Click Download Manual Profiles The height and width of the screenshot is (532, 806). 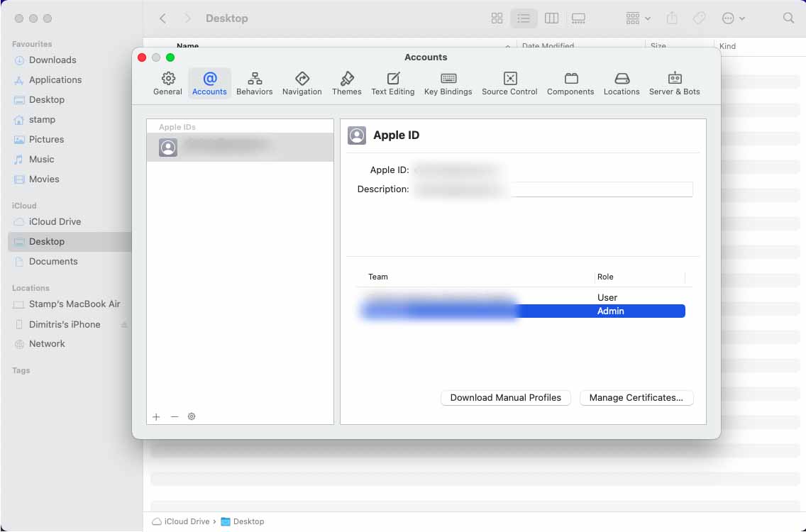pyautogui.click(x=506, y=398)
